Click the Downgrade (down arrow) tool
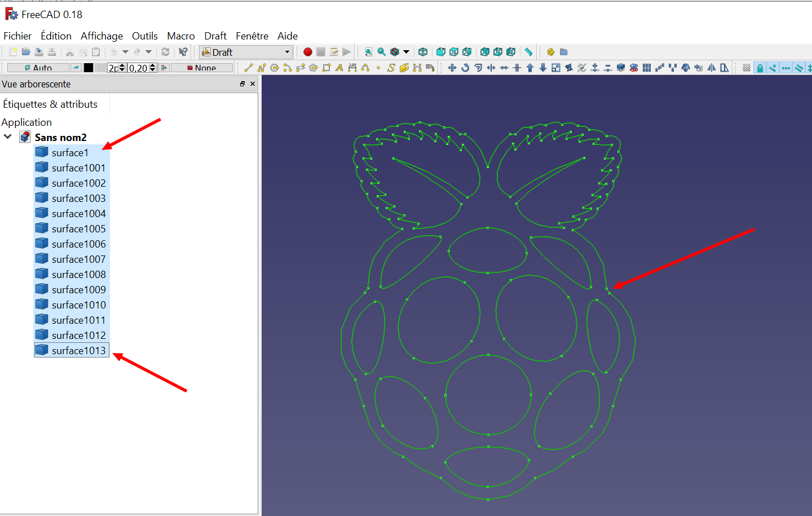This screenshot has width=812, height=516. click(x=543, y=68)
